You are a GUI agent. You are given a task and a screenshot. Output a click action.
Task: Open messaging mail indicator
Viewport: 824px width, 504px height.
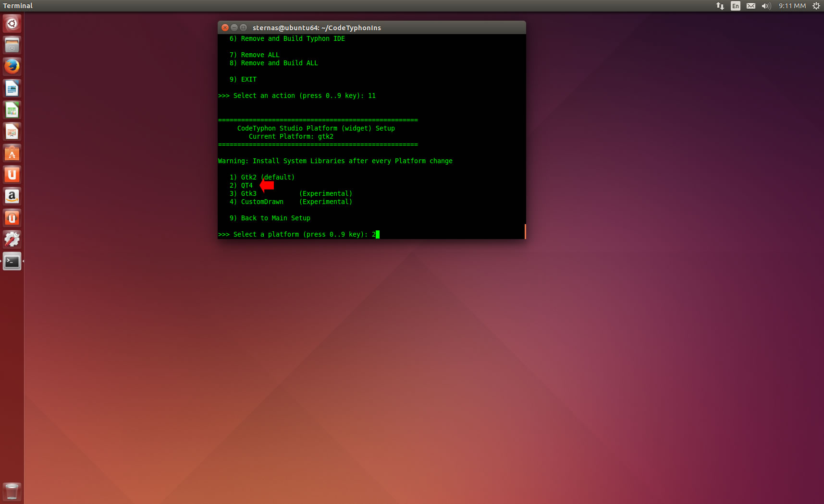click(751, 6)
